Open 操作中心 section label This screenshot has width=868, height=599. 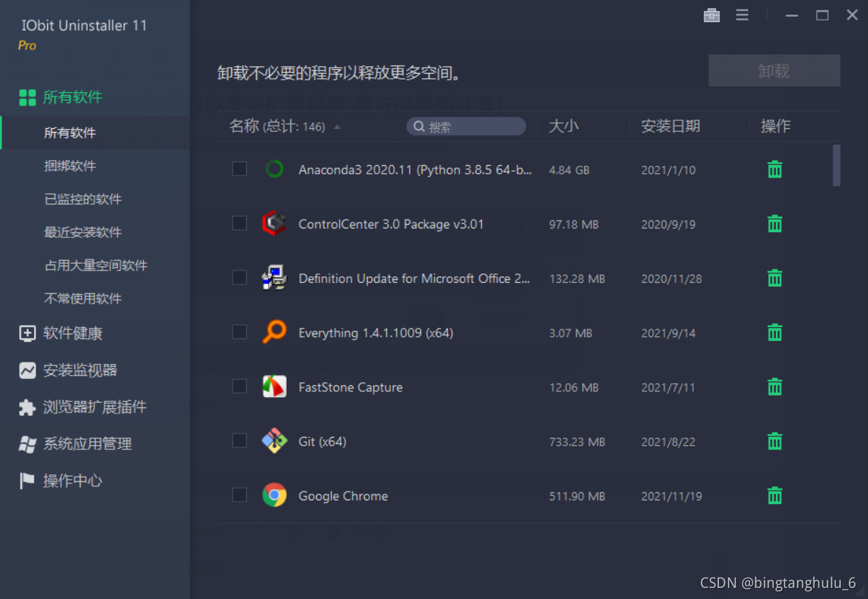(73, 480)
